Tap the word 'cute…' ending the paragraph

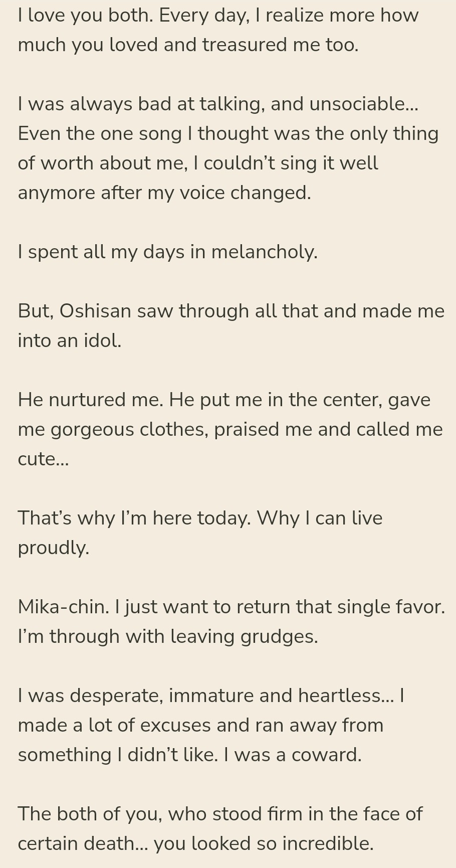tap(44, 459)
